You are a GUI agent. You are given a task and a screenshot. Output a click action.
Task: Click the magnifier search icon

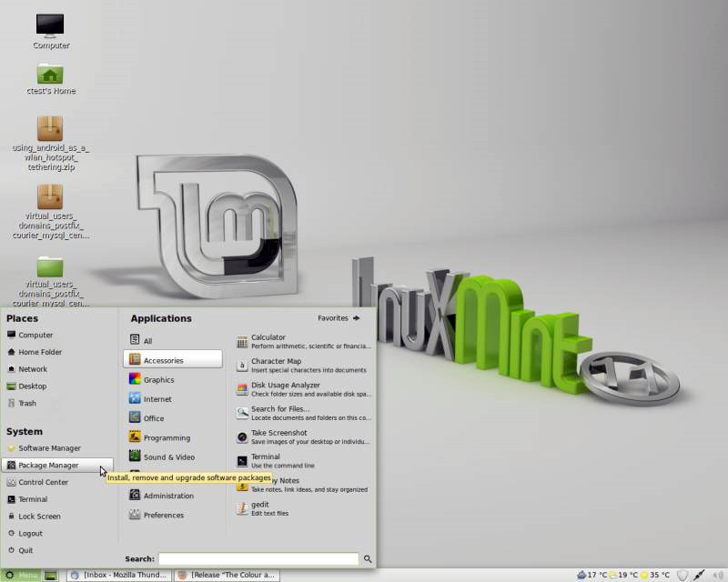pos(368,558)
